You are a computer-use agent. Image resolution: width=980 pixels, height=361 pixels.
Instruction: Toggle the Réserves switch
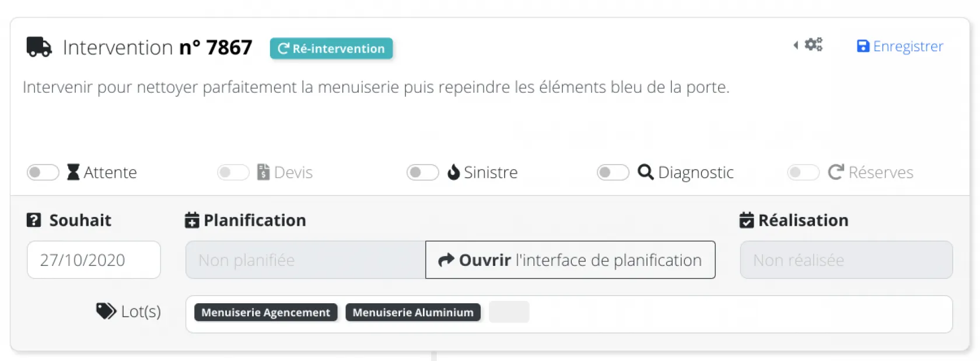(803, 173)
